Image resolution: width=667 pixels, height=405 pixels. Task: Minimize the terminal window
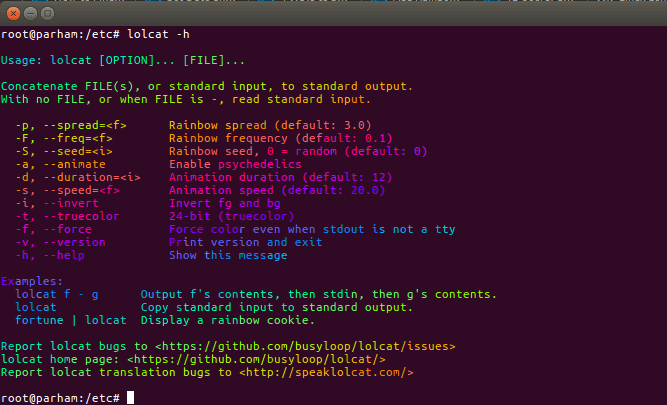pyautogui.click(x=28, y=10)
